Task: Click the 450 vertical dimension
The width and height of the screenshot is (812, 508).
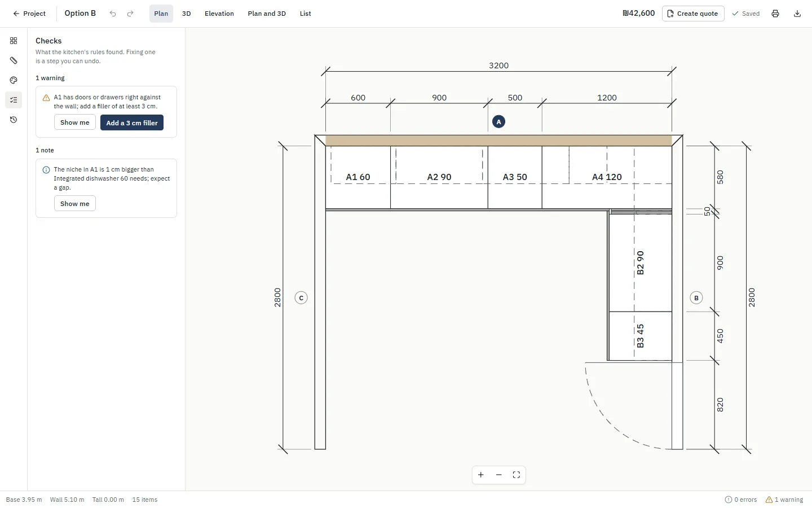Action: tap(720, 336)
